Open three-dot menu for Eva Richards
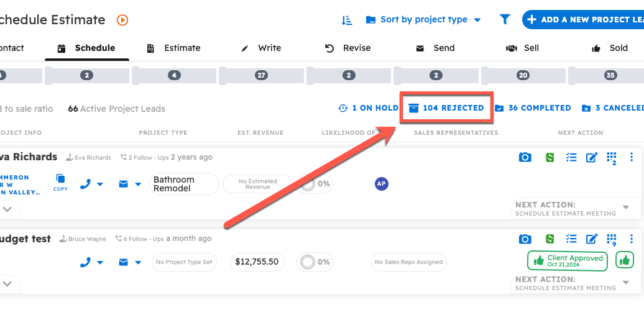The height and width of the screenshot is (328, 644). pyautogui.click(x=632, y=157)
